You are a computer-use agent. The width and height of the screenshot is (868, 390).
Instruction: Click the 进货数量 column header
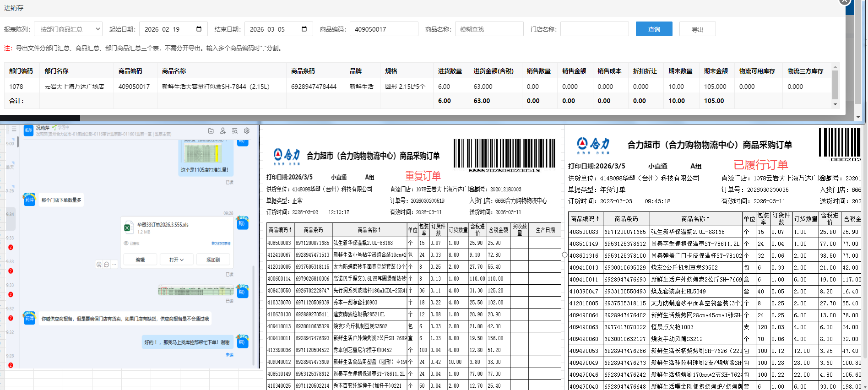coord(450,71)
